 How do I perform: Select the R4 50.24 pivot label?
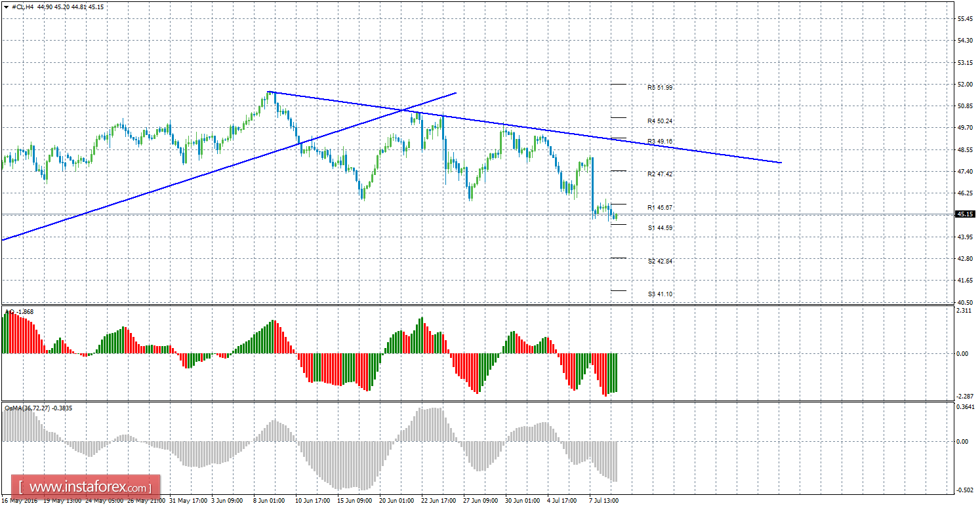(x=660, y=121)
